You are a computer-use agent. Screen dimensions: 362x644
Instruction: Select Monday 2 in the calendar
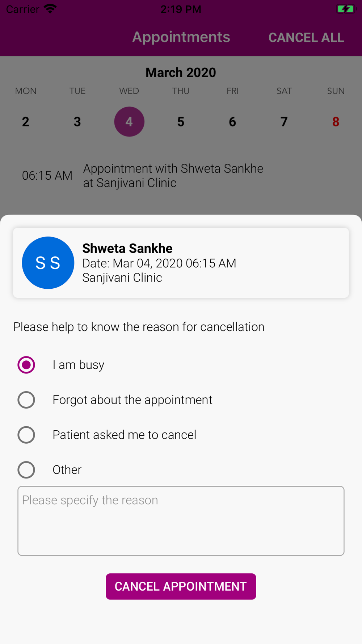click(26, 122)
